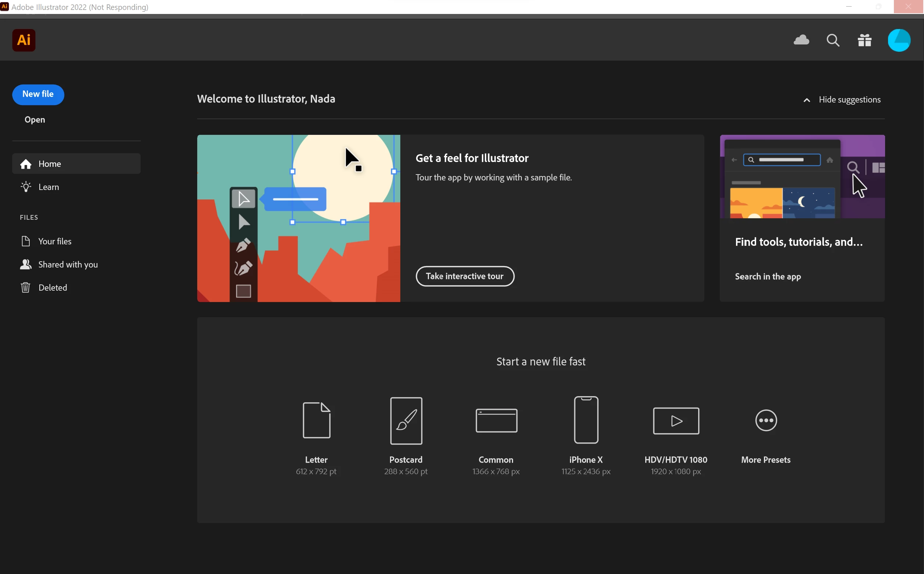
Task: Click the Search in the app link
Action: (768, 276)
